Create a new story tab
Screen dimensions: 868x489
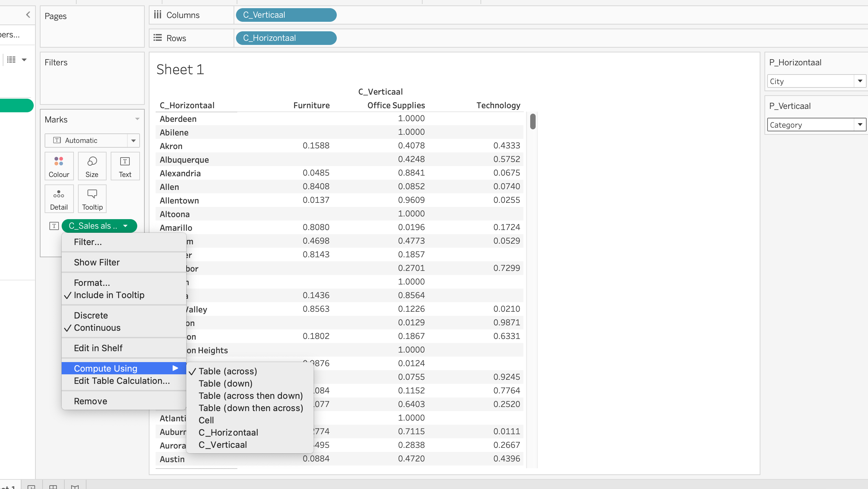75,487
